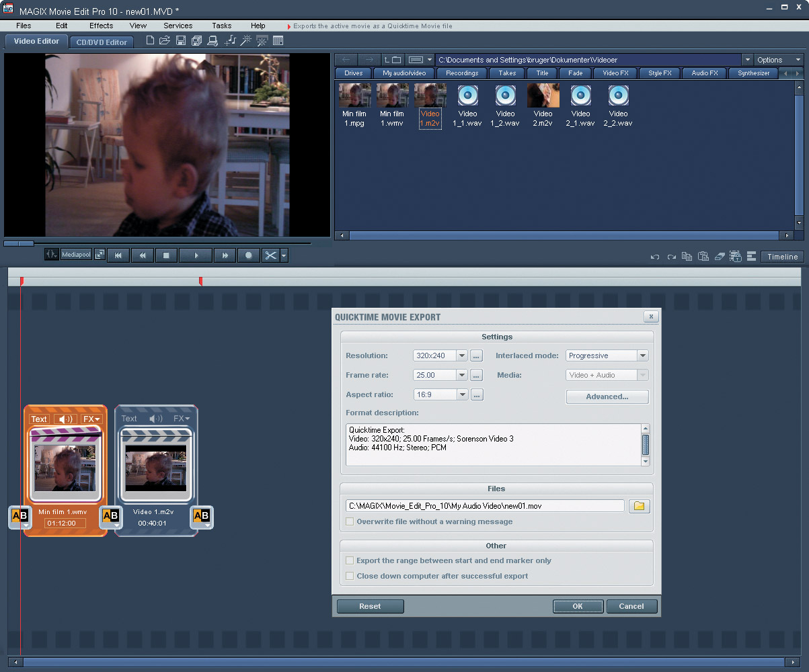Click the Advanced... button
The height and width of the screenshot is (672, 809).
click(607, 396)
